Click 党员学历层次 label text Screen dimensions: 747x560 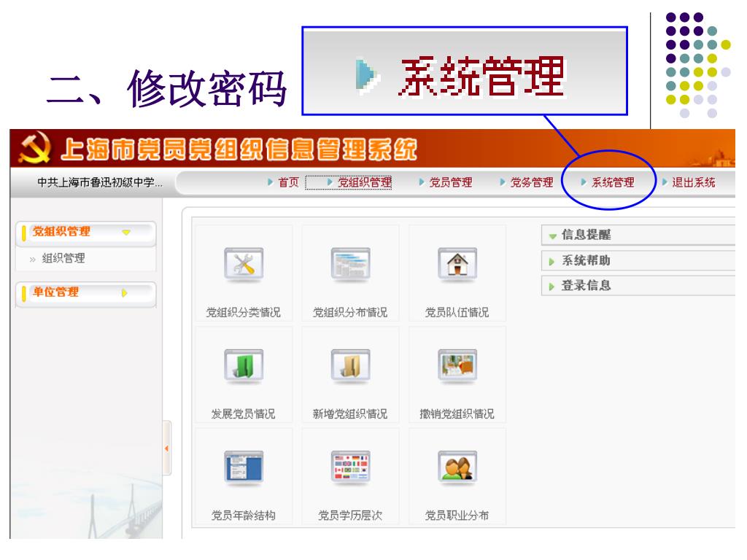click(x=350, y=516)
